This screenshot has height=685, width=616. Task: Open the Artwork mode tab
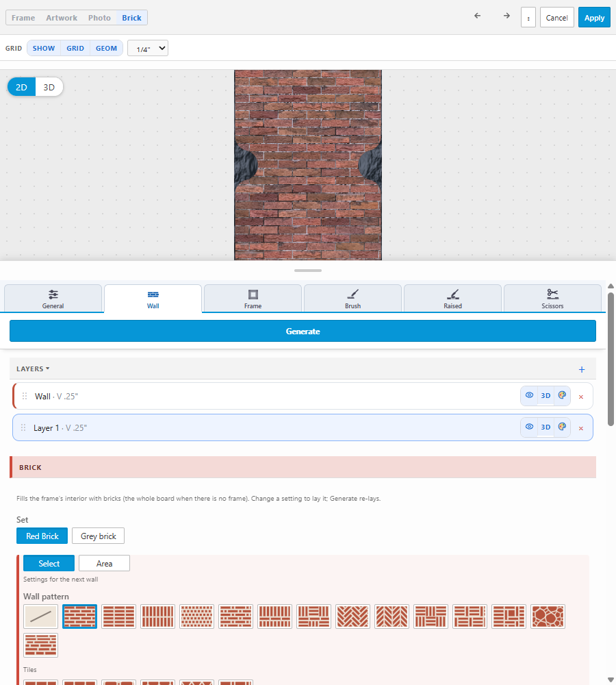point(62,18)
